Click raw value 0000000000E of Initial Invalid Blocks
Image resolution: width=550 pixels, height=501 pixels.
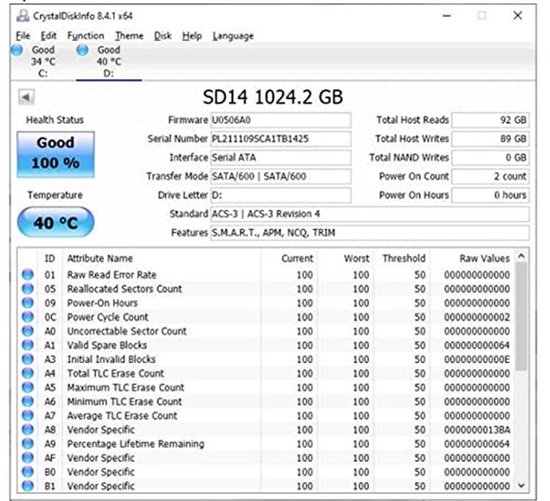[477, 359]
